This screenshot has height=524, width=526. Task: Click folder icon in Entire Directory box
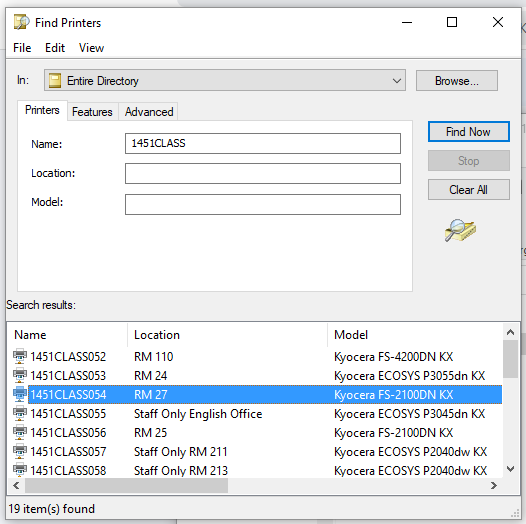coord(55,81)
